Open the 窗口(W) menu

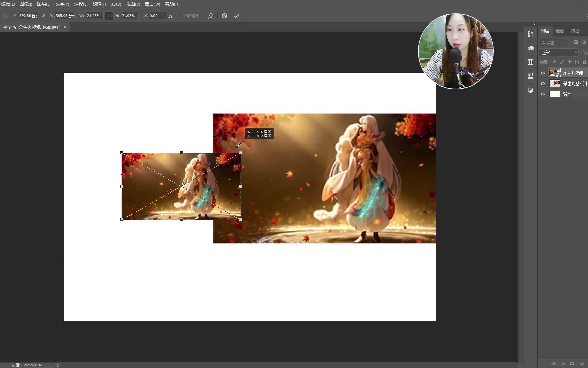pos(152,4)
